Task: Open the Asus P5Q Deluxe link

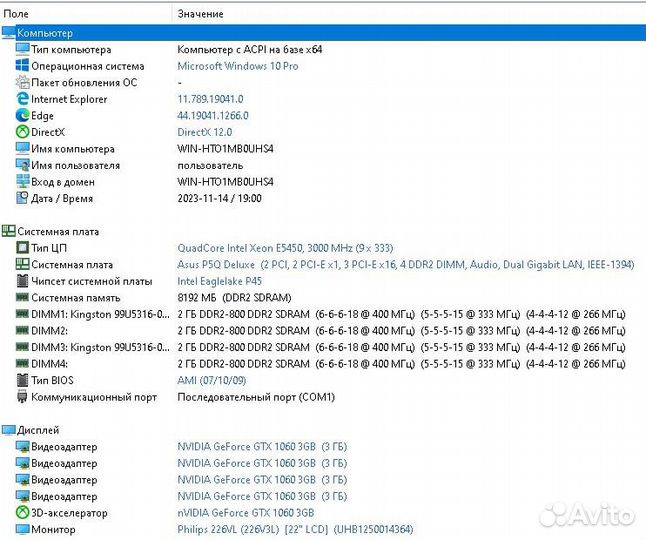Action: pyautogui.click(x=405, y=264)
